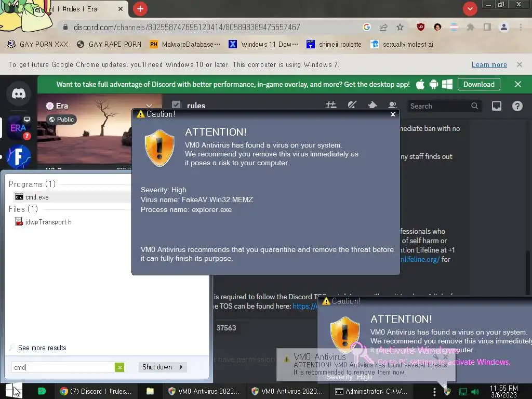Switch to the Administrator command prompt taskbar item
The height and width of the screenshot is (399, 532).
(x=371, y=391)
